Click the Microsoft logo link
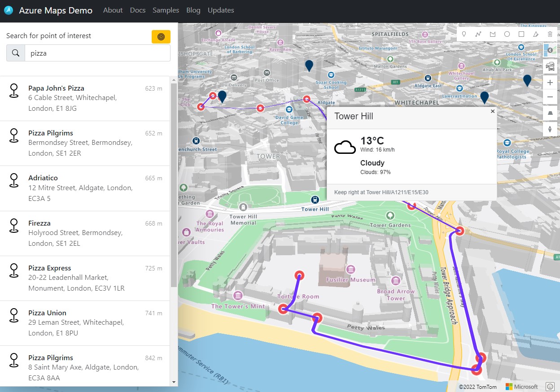 [x=522, y=387]
